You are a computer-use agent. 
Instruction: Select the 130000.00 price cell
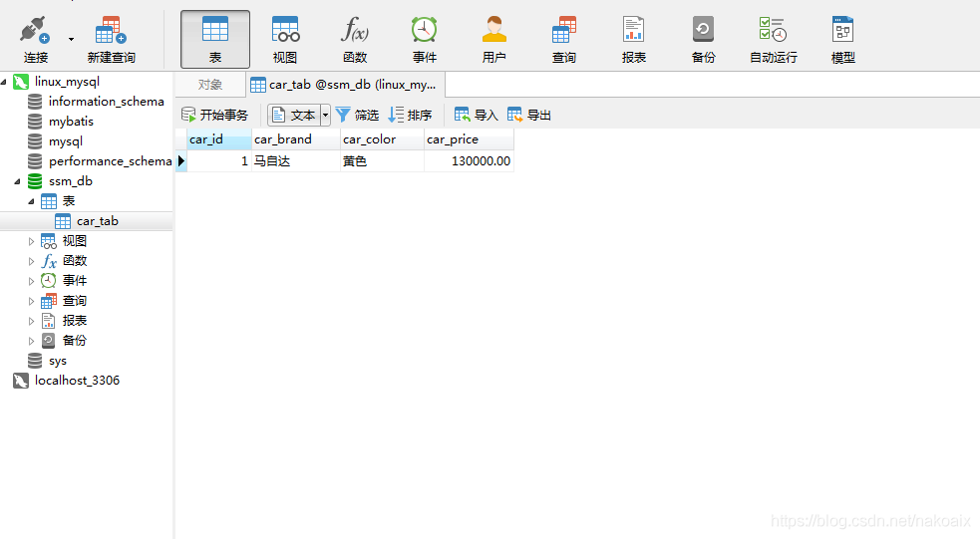pos(469,161)
